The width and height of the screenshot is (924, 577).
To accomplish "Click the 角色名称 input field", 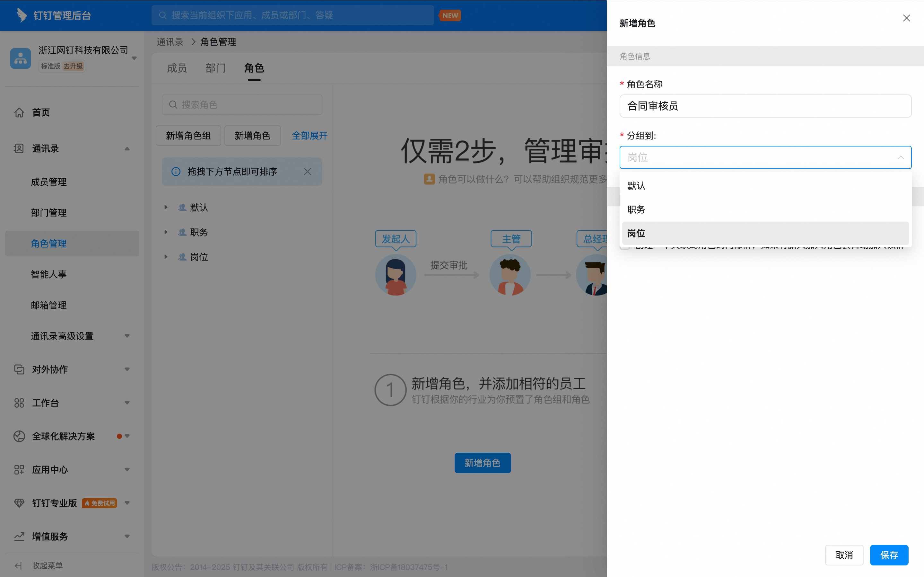I will (x=765, y=106).
